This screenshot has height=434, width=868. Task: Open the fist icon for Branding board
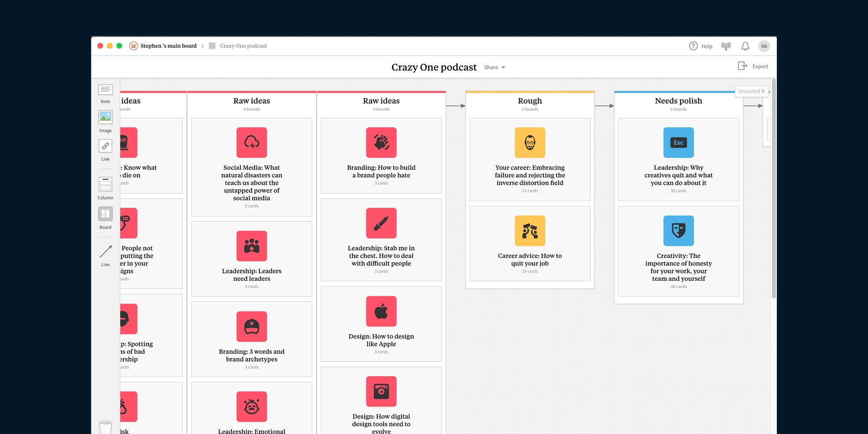[x=381, y=142]
